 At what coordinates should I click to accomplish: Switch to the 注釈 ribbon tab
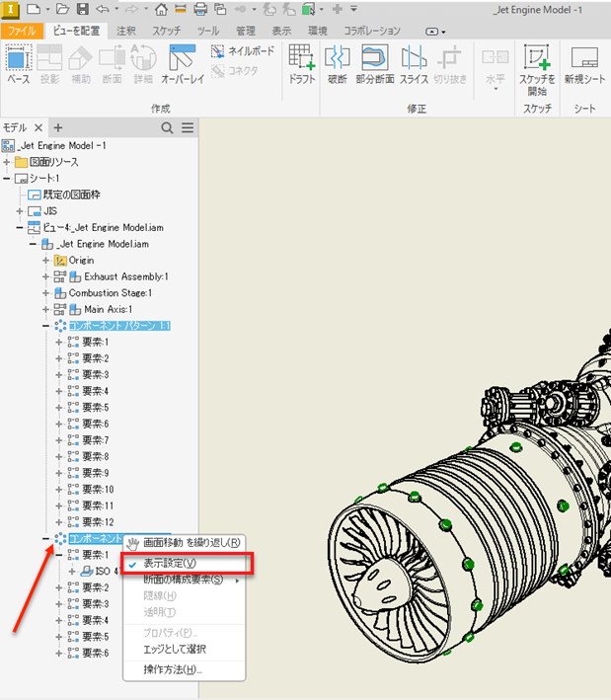(126, 31)
